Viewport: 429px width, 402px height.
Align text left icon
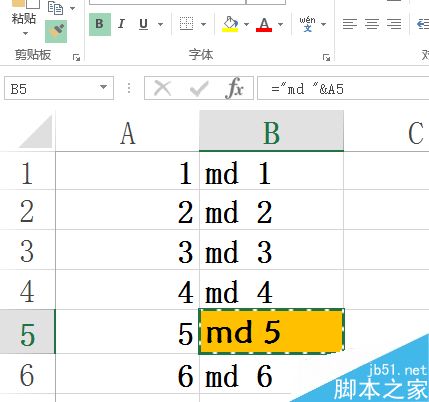[350, 24]
